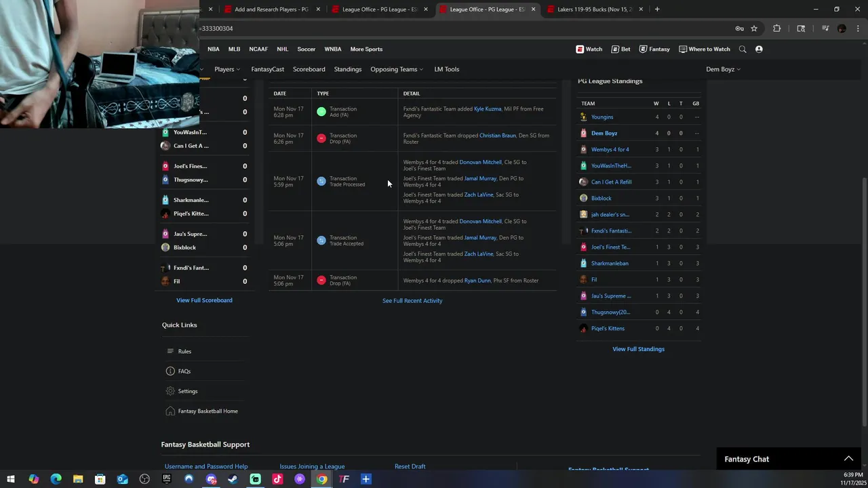
Task: Close the Add and Research Players tab
Action: click(x=318, y=9)
